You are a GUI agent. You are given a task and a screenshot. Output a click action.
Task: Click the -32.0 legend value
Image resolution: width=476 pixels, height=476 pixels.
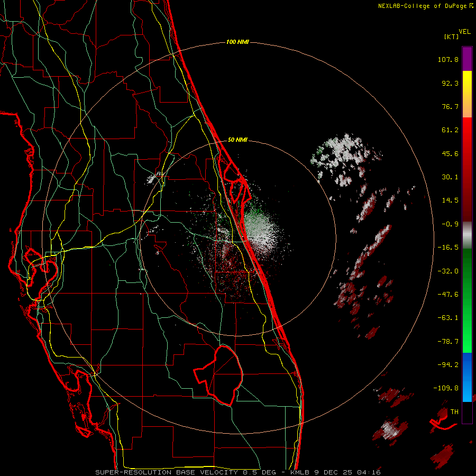(x=448, y=271)
